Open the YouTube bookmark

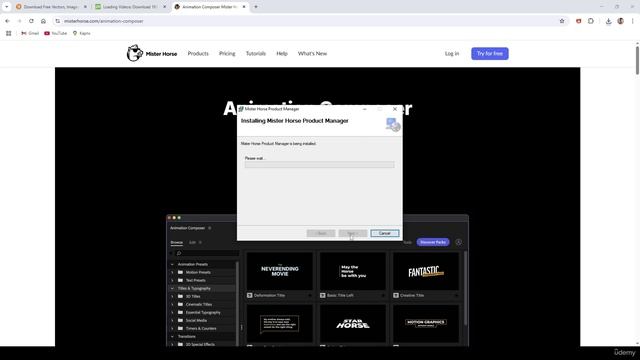pos(56,33)
